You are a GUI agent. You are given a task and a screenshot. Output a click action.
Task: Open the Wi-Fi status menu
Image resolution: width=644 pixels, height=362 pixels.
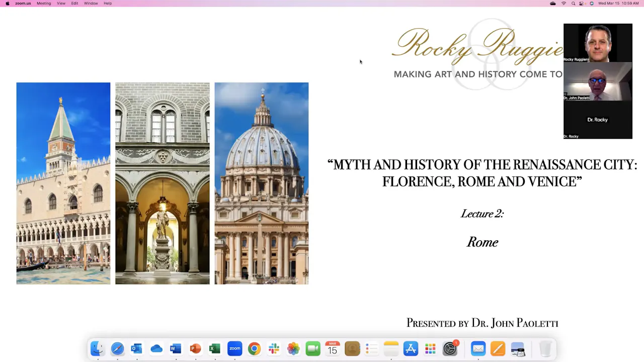(563, 4)
